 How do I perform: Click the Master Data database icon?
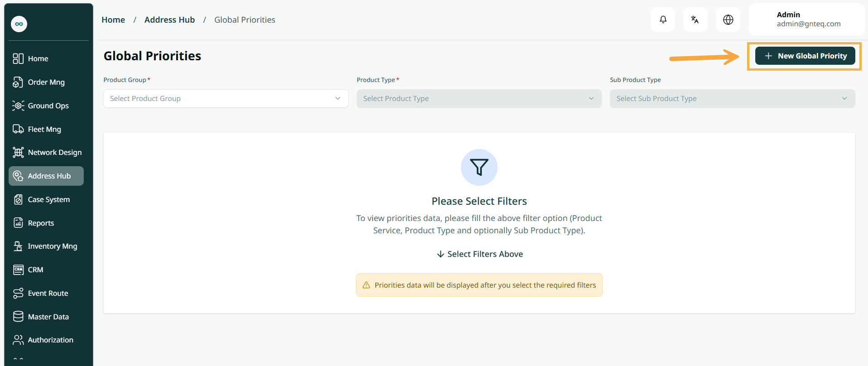[18, 317]
